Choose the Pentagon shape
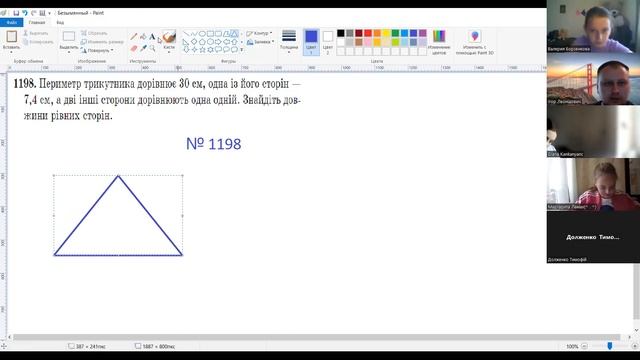This screenshot has height=360, width=640. tap(202, 42)
